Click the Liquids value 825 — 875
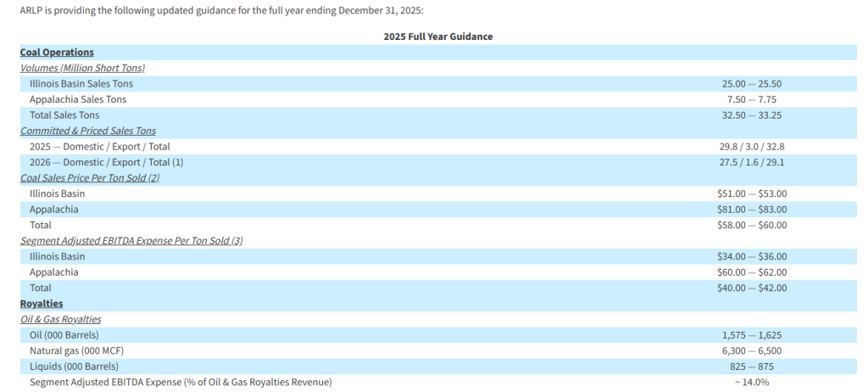Viewport: 868px width, 392px height. click(x=751, y=367)
